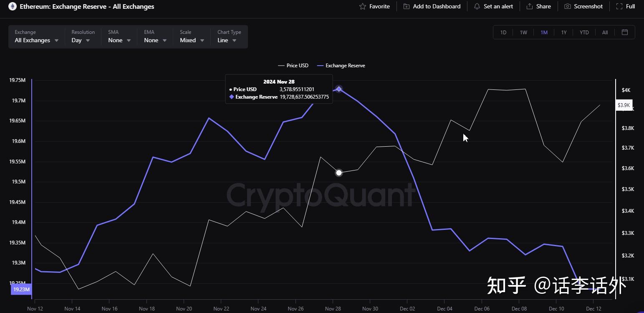The width and height of the screenshot is (644, 313).
Task: Click Add to Dashboard text
Action: pos(437,6)
